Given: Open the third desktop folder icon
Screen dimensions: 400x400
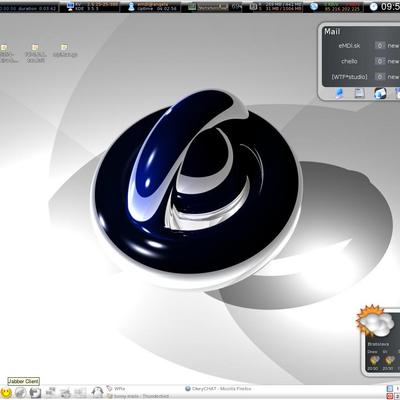Looking at the screenshot, I should click(64, 47).
